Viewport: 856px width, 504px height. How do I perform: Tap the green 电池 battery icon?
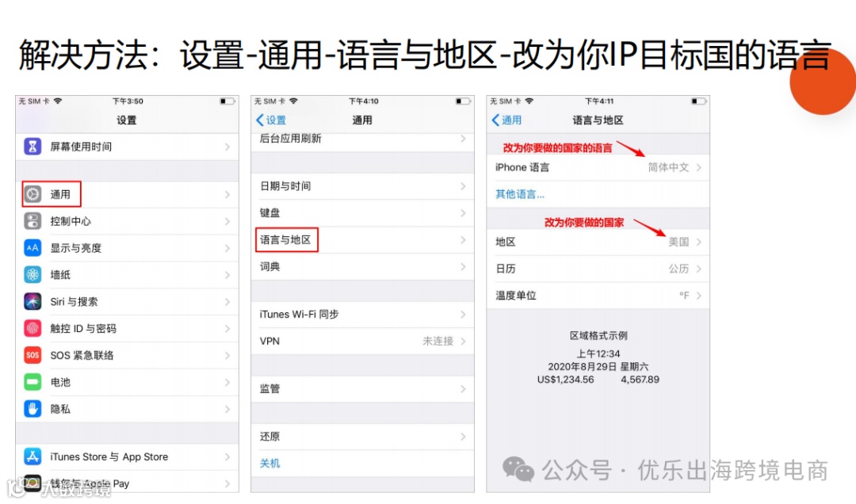(32, 382)
